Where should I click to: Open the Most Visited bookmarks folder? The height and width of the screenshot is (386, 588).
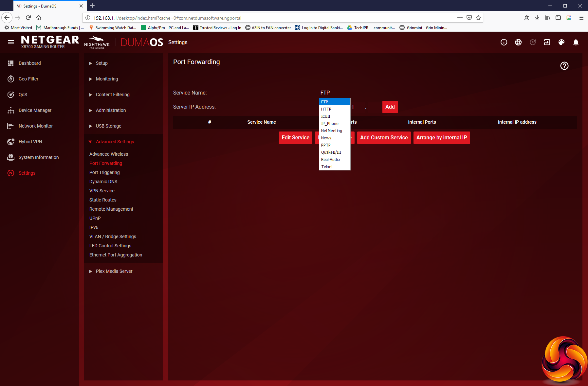point(18,27)
